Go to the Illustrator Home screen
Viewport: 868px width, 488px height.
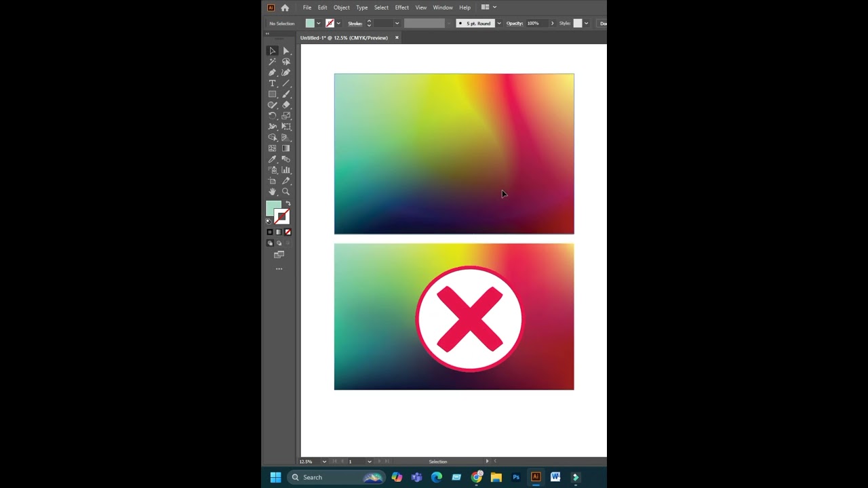[x=285, y=7]
